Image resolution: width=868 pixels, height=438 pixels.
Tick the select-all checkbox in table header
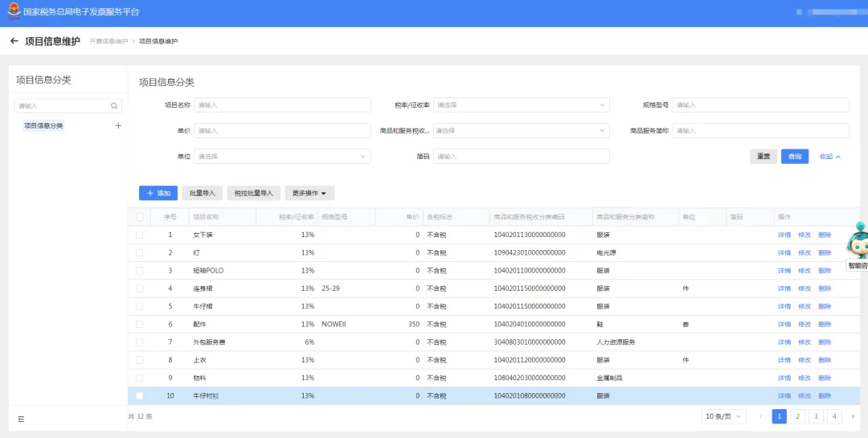pyautogui.click(x=140, y=217)
